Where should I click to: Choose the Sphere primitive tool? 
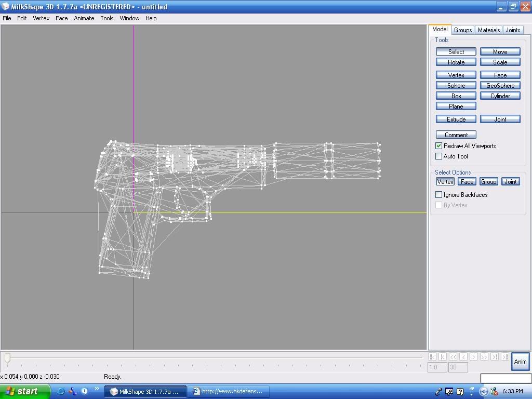[456, 86]
